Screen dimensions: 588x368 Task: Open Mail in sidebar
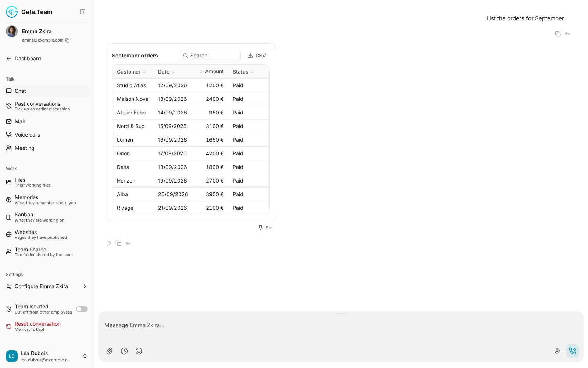click(x=47, y=121)
